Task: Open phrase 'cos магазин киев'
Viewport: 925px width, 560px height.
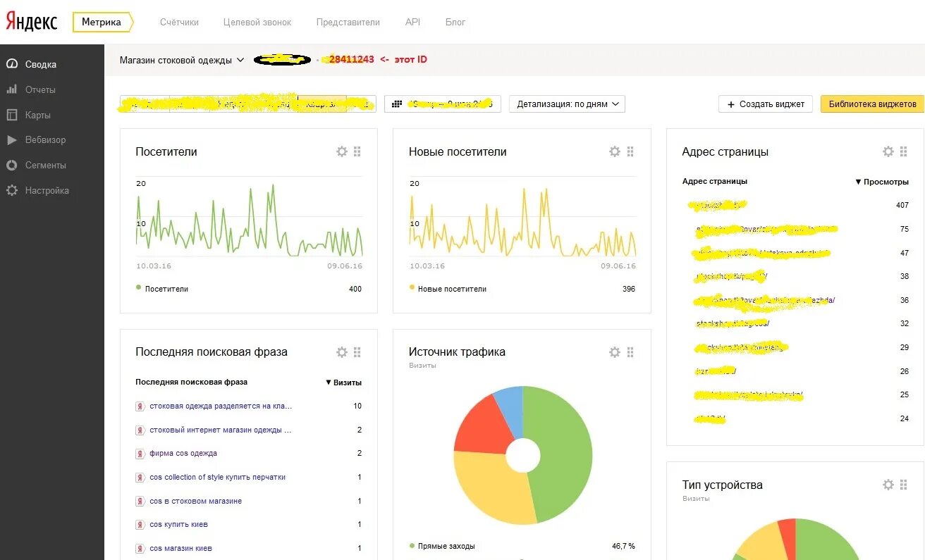Action: (x=180, y=548)
